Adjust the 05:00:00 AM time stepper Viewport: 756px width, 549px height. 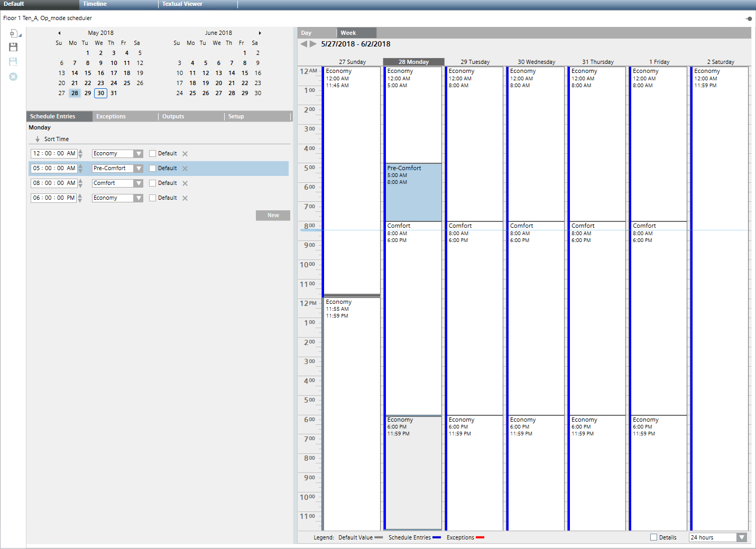point(80,168)
